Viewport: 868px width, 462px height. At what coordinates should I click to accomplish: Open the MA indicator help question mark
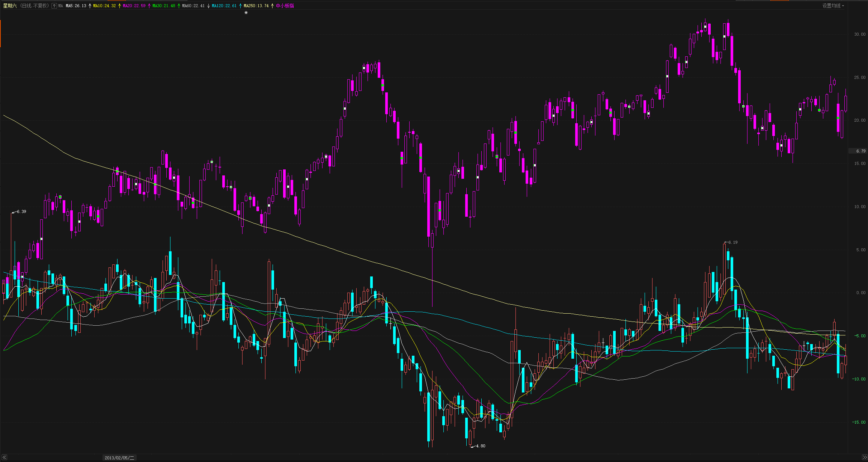tap(54, 6)
